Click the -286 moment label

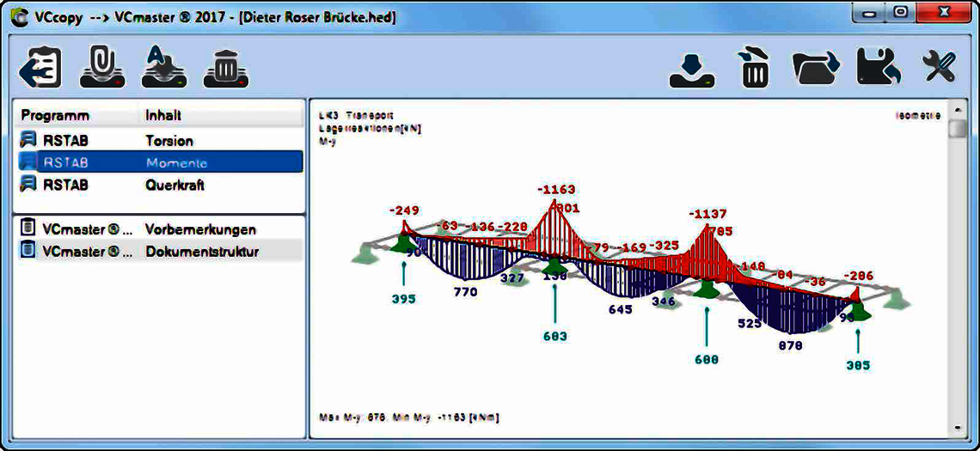pos(859,276)
